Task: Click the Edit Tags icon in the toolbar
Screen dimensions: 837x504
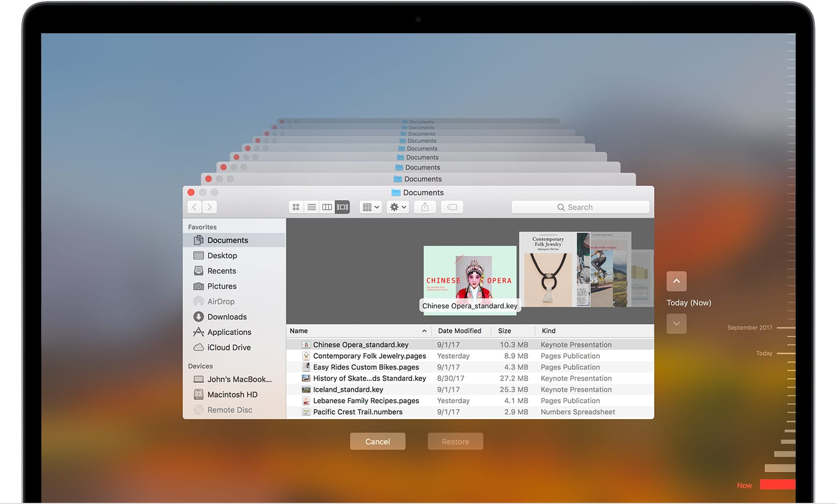Action: tap(452, 207)
